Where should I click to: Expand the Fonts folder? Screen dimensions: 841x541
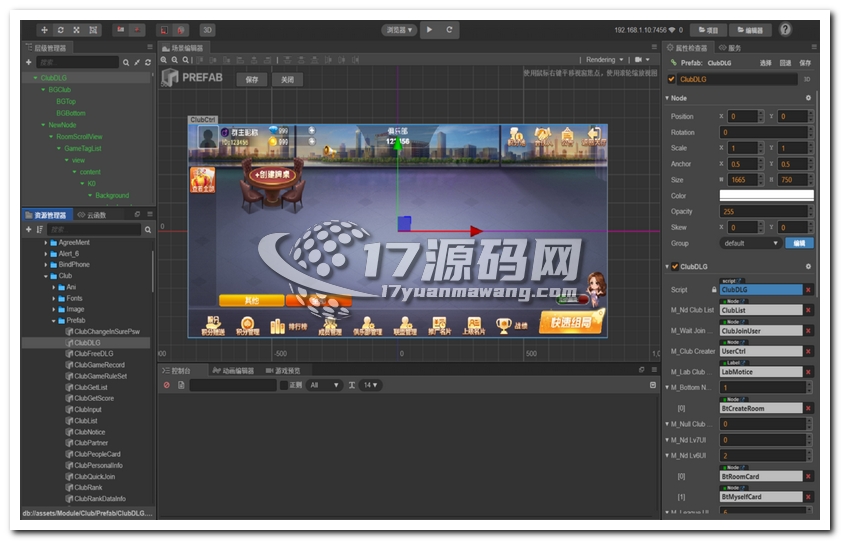coord(54,299)
